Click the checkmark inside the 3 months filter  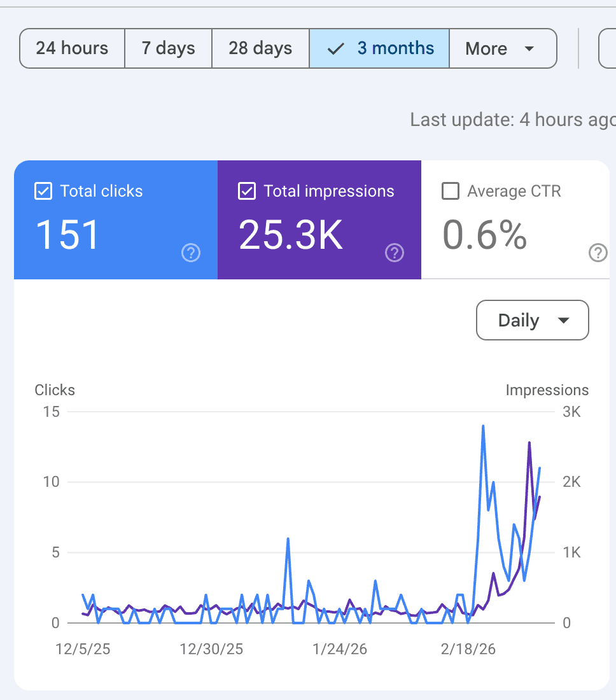pos(335,48)
